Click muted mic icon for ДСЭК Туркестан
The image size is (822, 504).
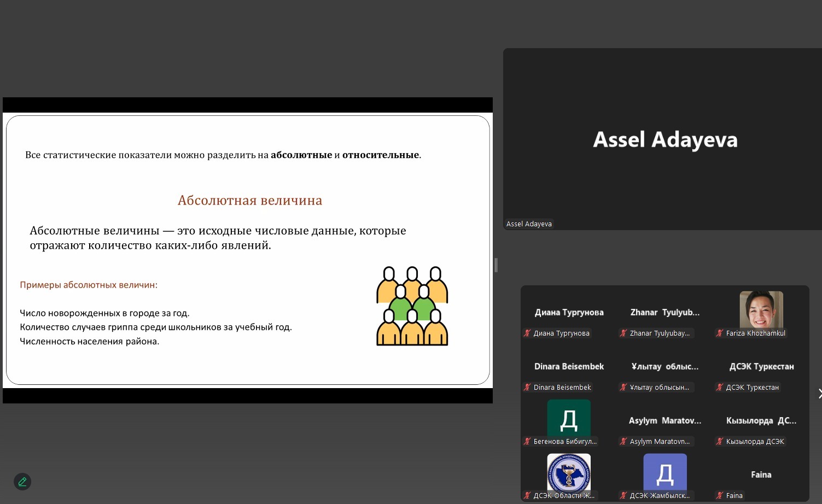pyautogui.click(x=720, y=388)
